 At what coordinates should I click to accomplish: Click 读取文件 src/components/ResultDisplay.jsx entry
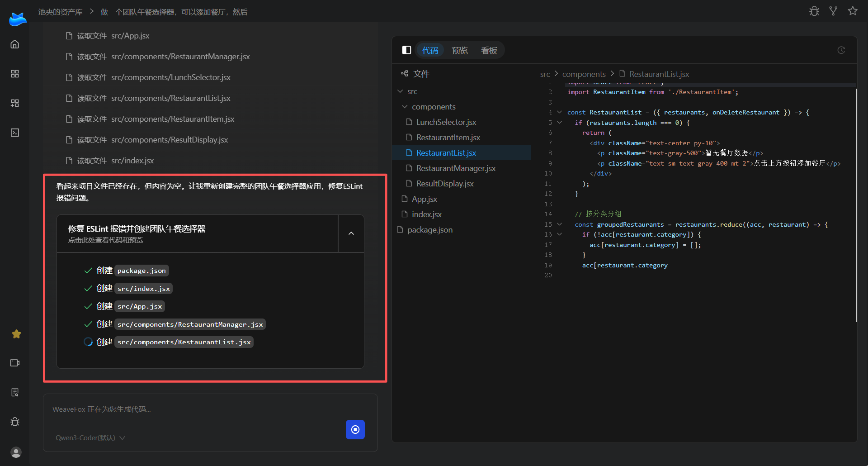(x=147, y=140)
